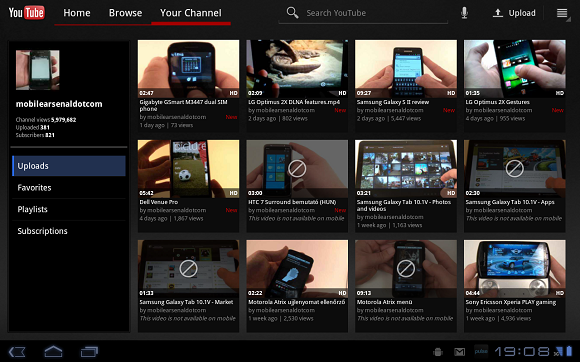The height and width of the screenshot is (362, 580).
Task: Click the Upload button label
Action: point(522,13)
